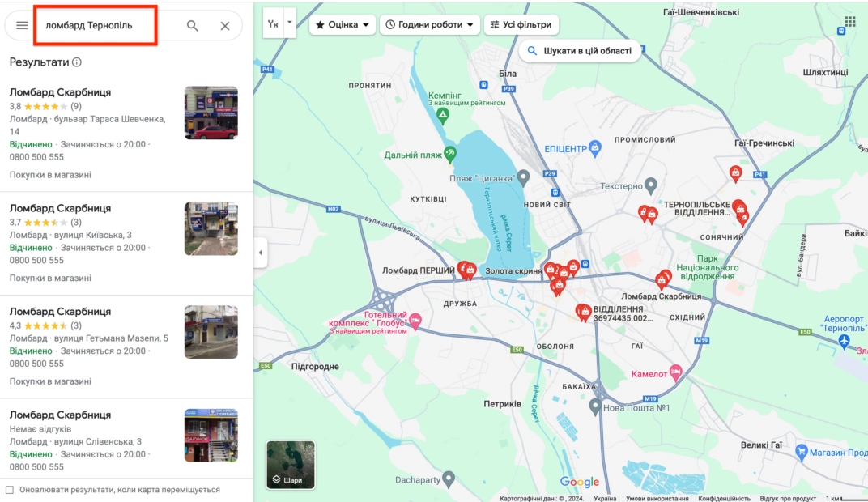Click the magnifier search icon
The width and height of the screenshot is (868, 502).
coord(192,25)
